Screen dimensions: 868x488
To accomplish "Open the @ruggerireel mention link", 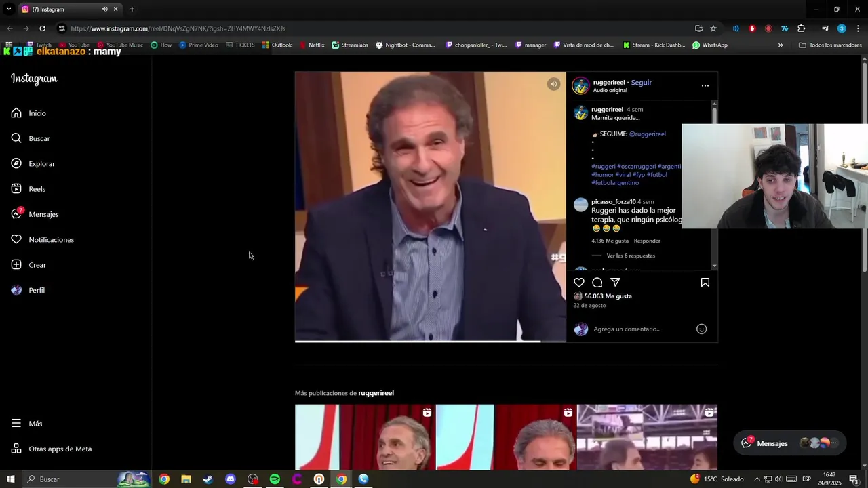I will [648, 134].
